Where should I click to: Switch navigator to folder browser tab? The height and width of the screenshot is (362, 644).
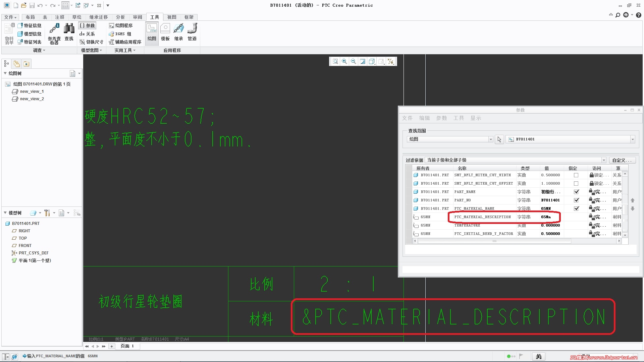pos(16,63)
